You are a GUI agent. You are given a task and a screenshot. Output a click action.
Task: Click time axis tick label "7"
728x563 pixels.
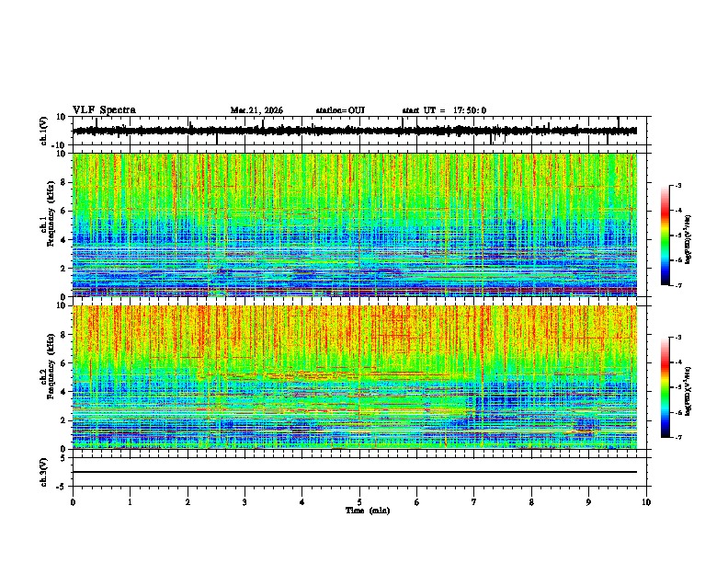[x=474, y=502]
